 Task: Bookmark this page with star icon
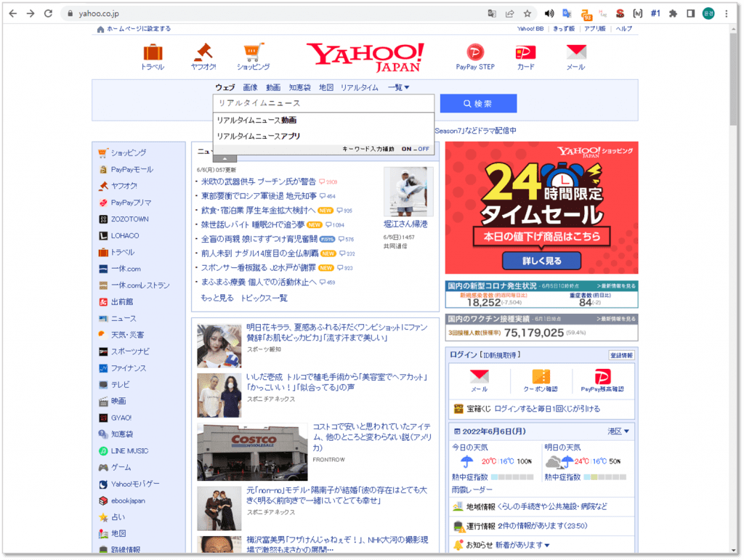527,13
